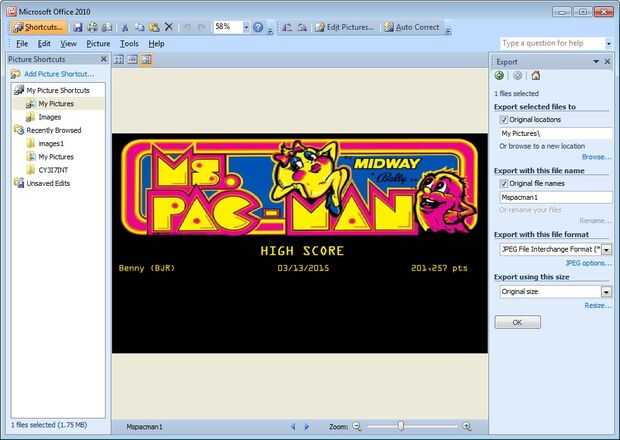The image size is (620, 440).
Task: Click Back arrow in Export pane
Action: coord(499,76)
